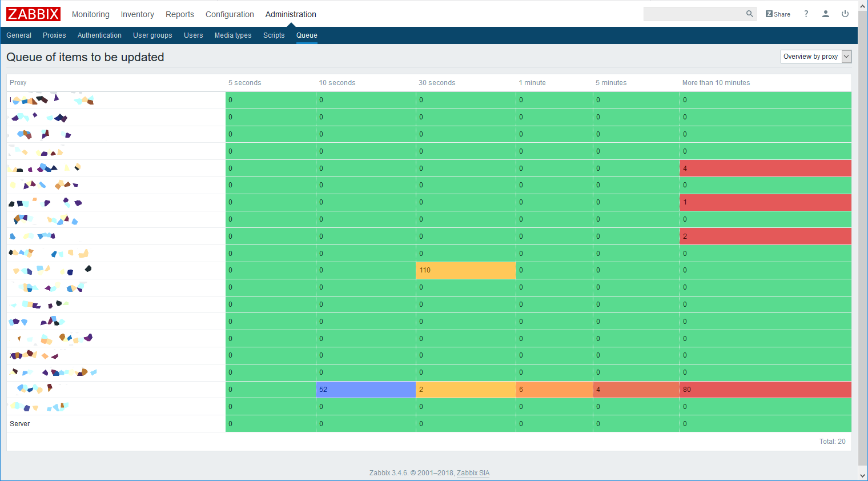Click the blue cell showing 52

(365, 390)
